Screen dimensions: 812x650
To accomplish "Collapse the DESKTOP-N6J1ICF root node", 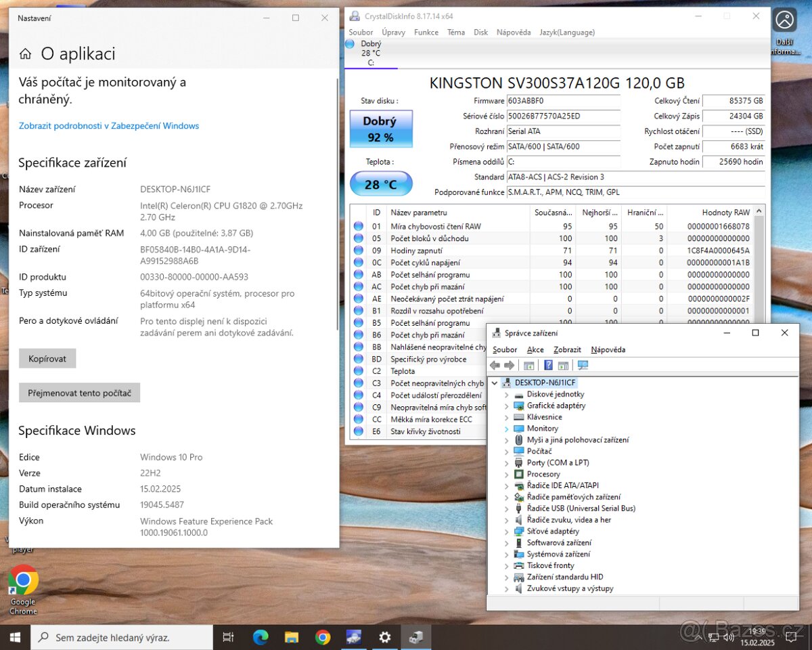I will (x=495, y=383).
